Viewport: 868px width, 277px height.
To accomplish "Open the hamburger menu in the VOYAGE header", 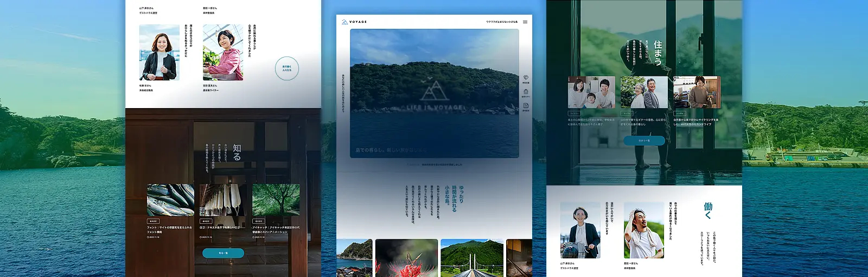I will pyautogui.click(x=525, y=22).
